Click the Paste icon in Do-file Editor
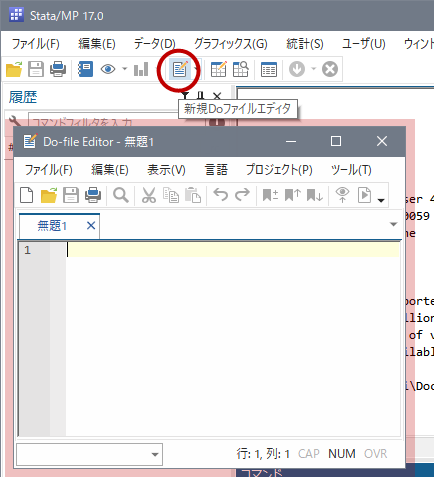Image resolution: width=434 pixels, height=477 pixels. pyautogui.click(x=193, y=195)
